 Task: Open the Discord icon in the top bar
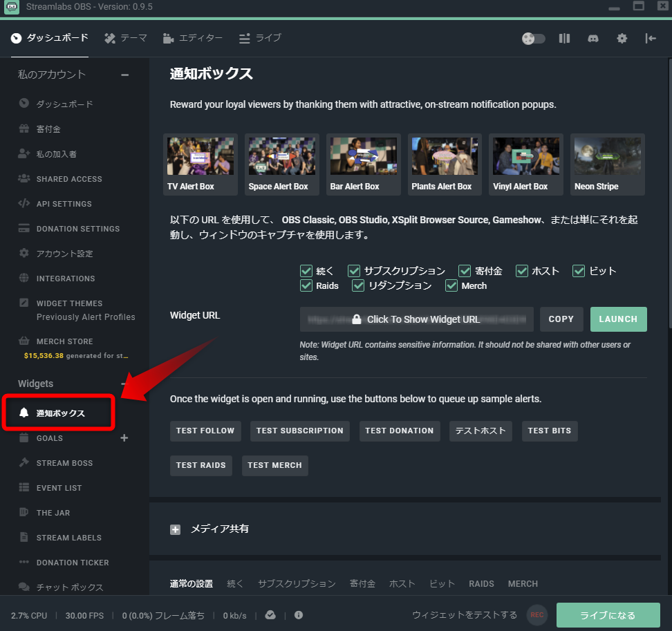(x=592, y=39)
